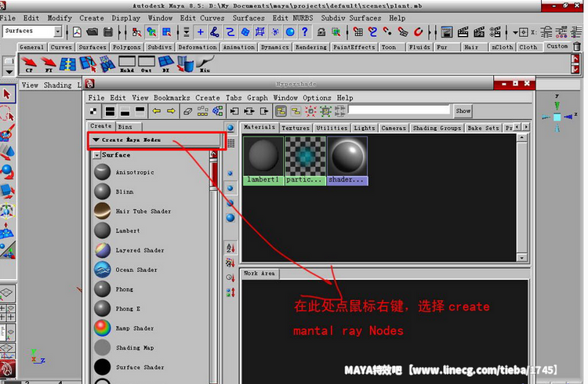Show top and bottom tabs in Hypershade

click(110, 111)
